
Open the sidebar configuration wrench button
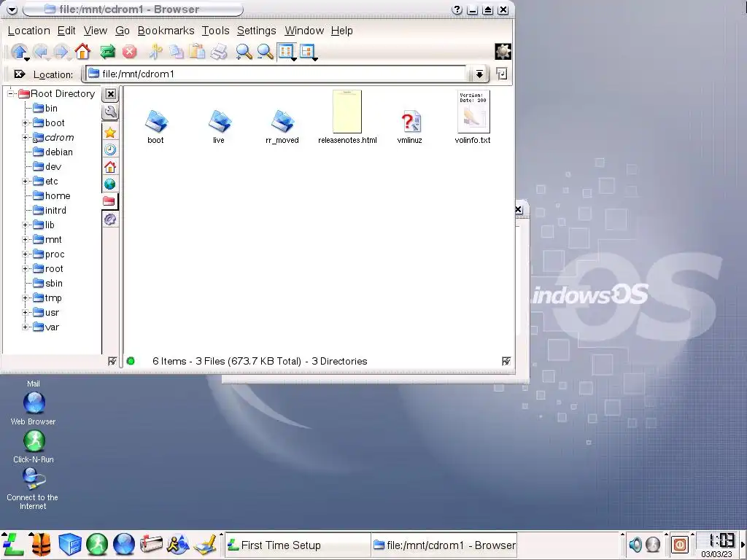tap(110, 112)
